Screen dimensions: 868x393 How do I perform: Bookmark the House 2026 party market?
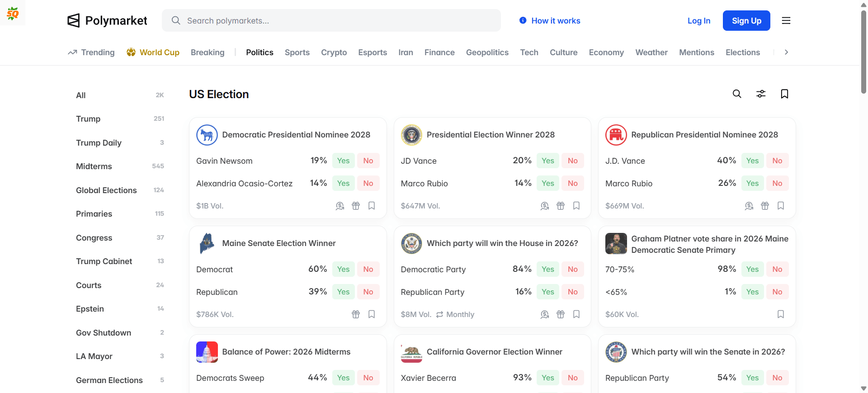coord(576,314)
